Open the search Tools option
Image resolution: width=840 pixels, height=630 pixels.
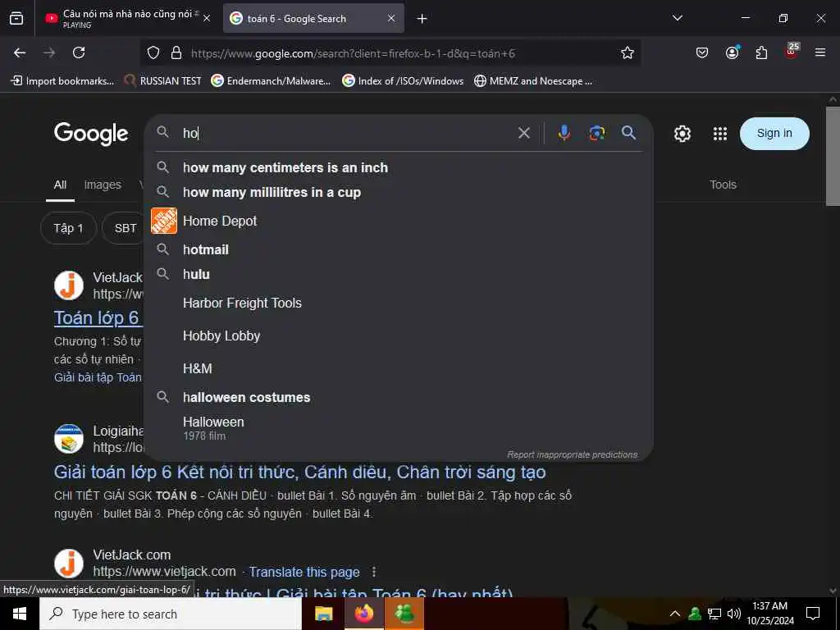[x=724, y=185]
